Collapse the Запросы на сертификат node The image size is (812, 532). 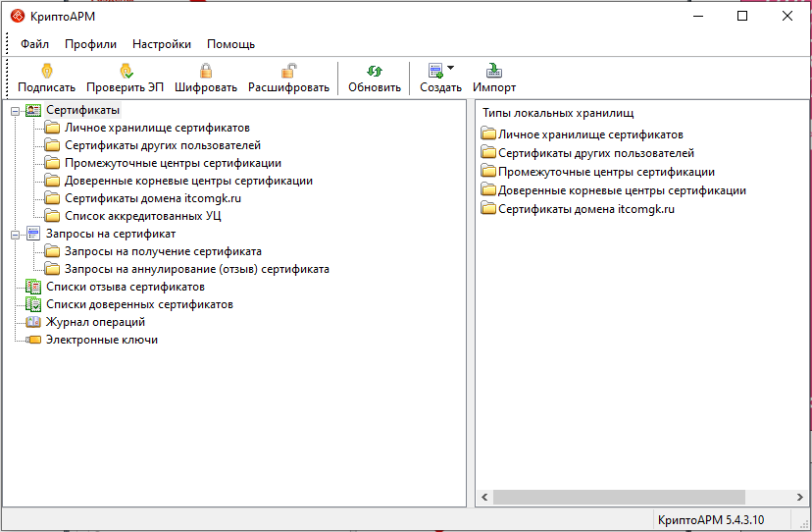pos(15,235)
